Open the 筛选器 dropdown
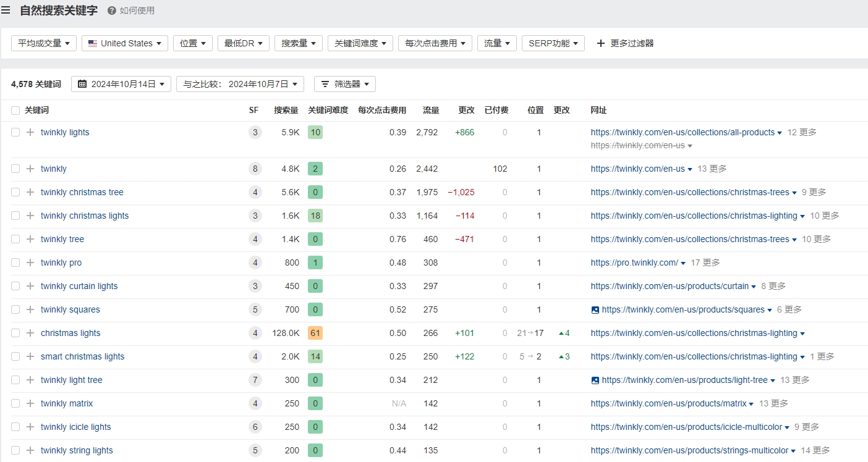 pos(345,84)
